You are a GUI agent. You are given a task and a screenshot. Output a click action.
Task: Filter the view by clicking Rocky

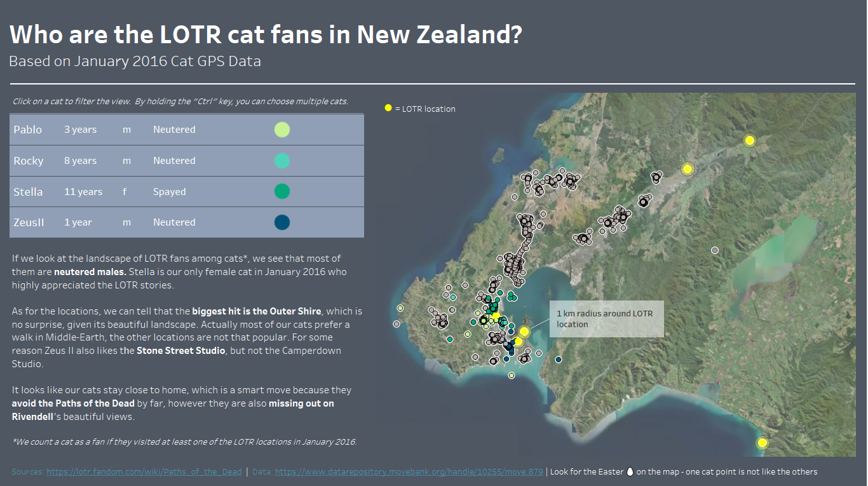pos(29,161)
